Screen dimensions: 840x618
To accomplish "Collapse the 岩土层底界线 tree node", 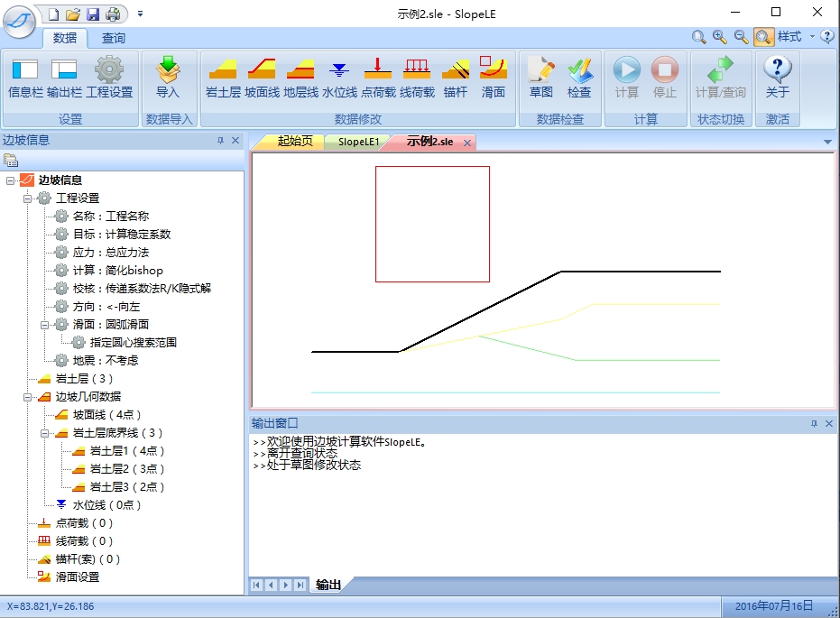I will point(44,433).
